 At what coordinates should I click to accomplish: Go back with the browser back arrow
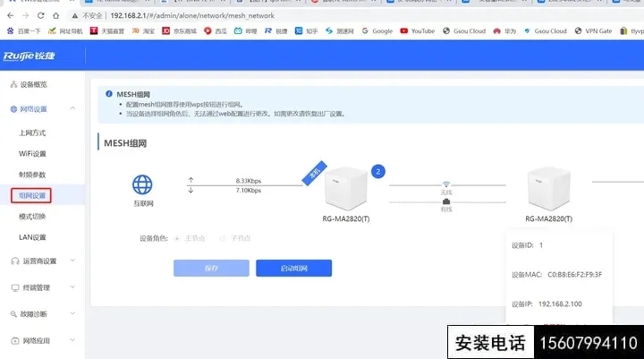point(10,15)
